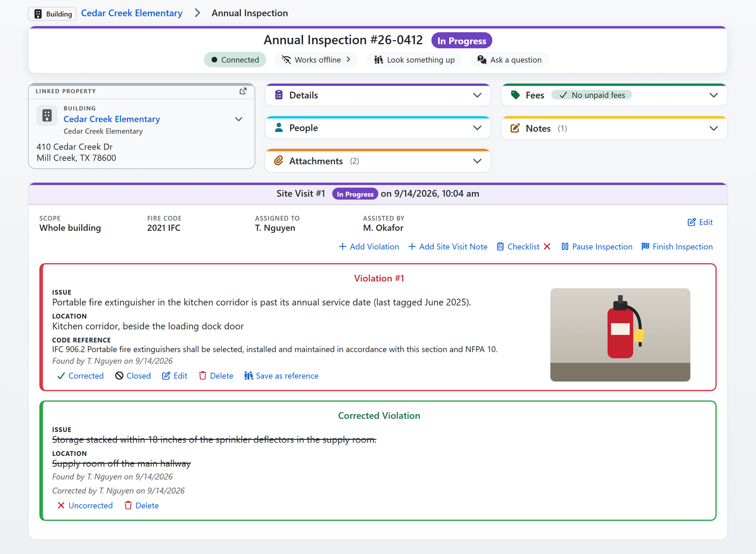Image resolution: width=756 pixels, height=554 pixels.
Task: Open Cedar Creek Elementary link in property card
Action: (112, 119)
